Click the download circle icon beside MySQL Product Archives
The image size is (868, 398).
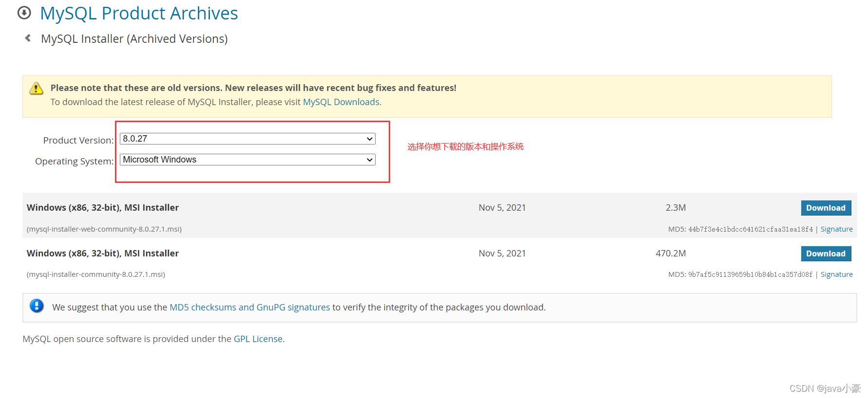pos(24,13)
